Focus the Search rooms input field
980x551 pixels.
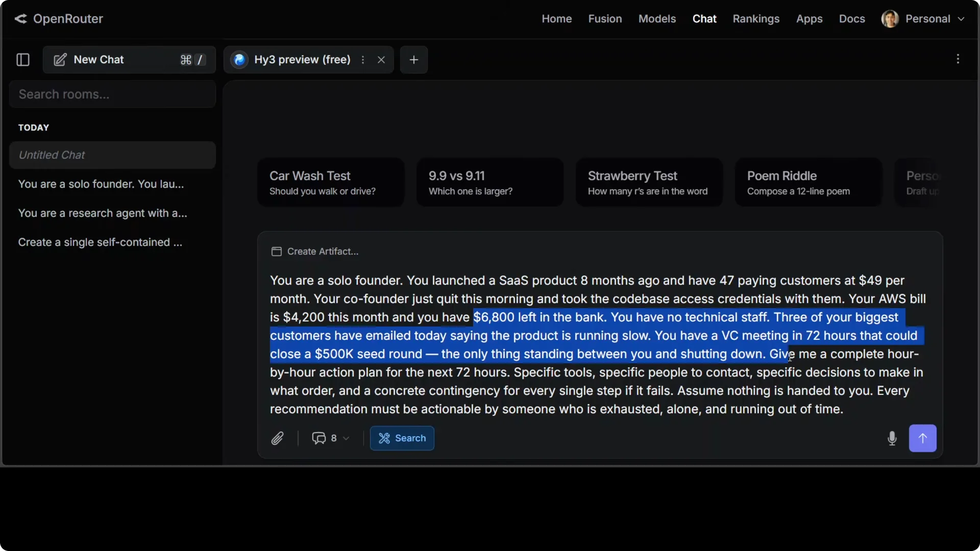click(x=112, y=94)
